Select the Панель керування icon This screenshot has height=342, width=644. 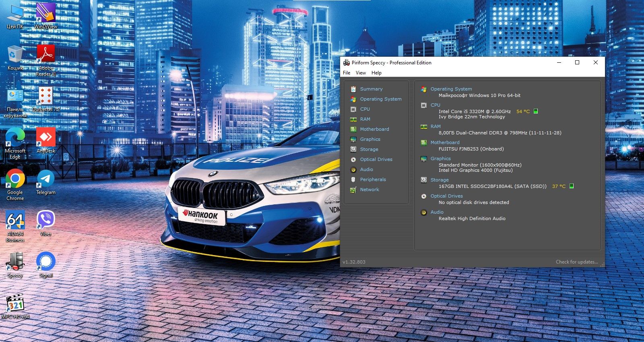click(15, 102)
